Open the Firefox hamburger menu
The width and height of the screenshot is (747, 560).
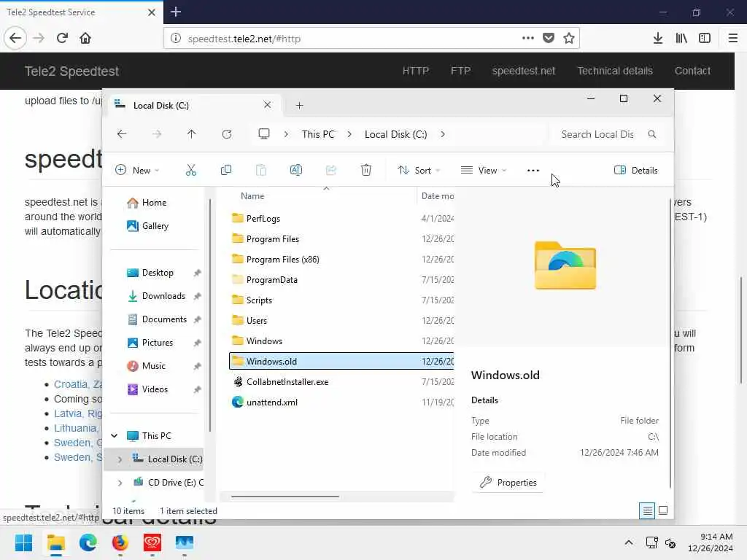733,38
